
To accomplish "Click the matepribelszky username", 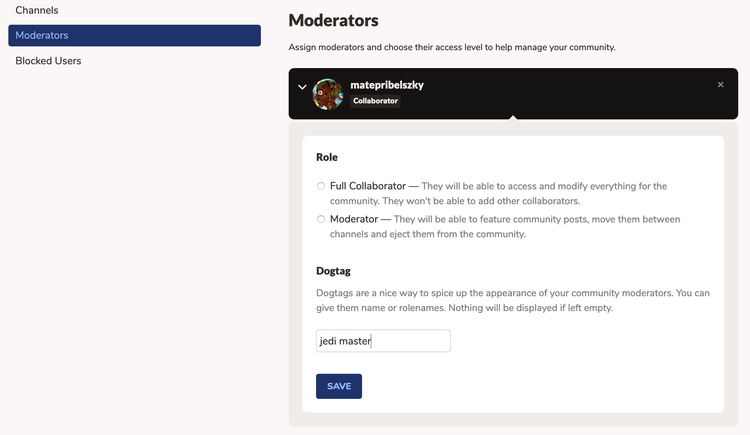I will pyautogui.click(x=387, y=85).
